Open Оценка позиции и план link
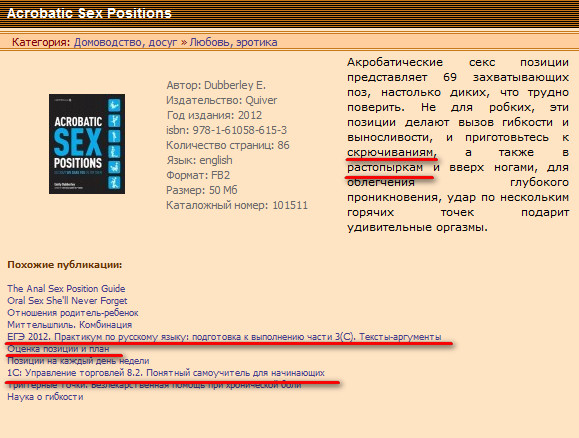 coord(58,349)
